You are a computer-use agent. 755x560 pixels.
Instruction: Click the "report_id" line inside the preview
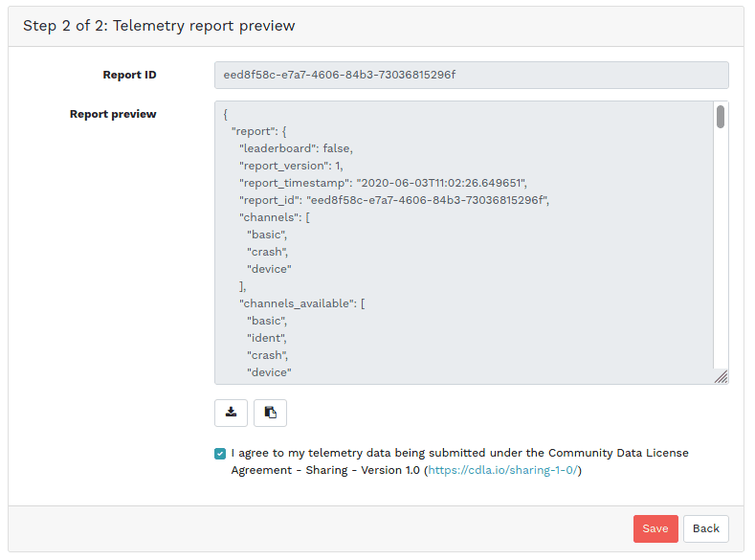(x=393, y=200)
